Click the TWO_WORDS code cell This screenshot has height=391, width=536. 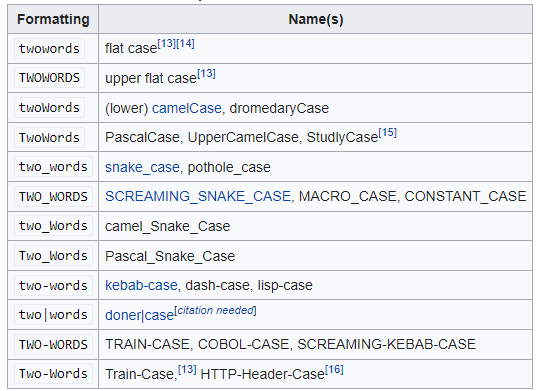click(x=53, y=197)
